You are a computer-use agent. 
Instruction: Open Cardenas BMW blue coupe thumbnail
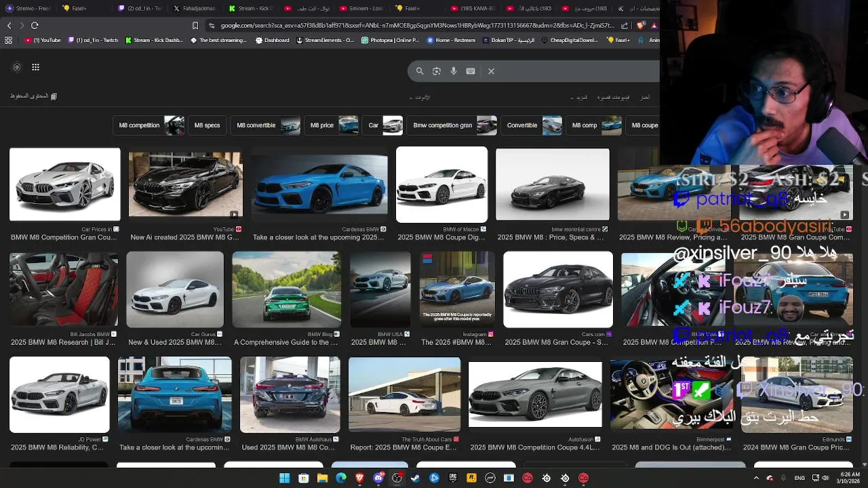click(319, 184)
